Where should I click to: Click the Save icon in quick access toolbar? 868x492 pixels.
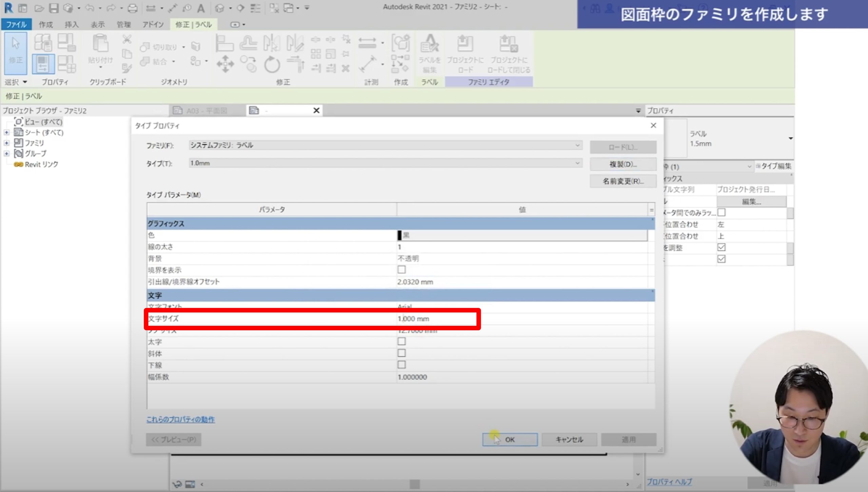click(x=54, y=8)
